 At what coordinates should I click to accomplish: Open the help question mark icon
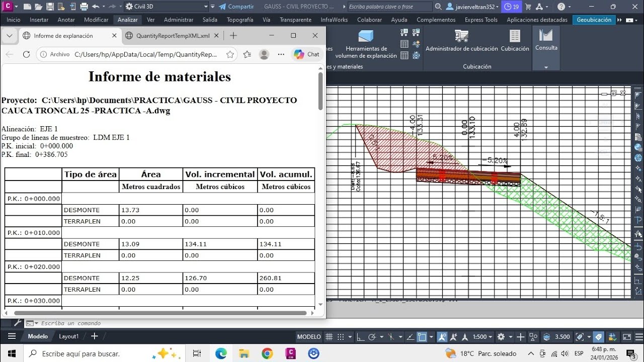(x=561, y=7)
